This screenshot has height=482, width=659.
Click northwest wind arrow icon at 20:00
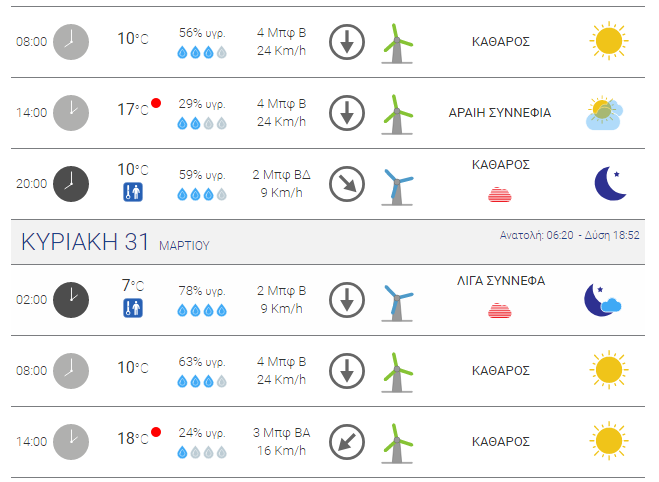tap(347, 184)
